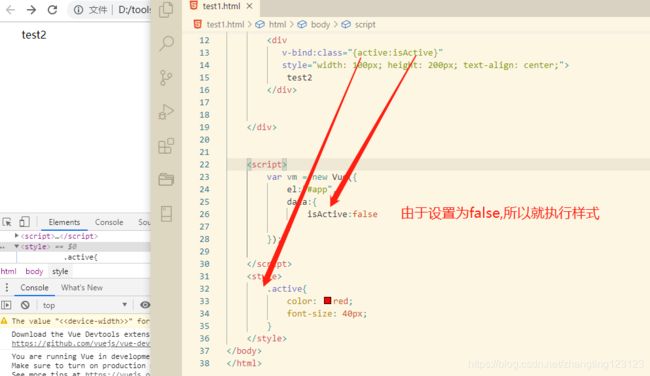The height and width of the screenshot is (376, 650).
Task: Open the top context dropdown
Action: [85, 305]
